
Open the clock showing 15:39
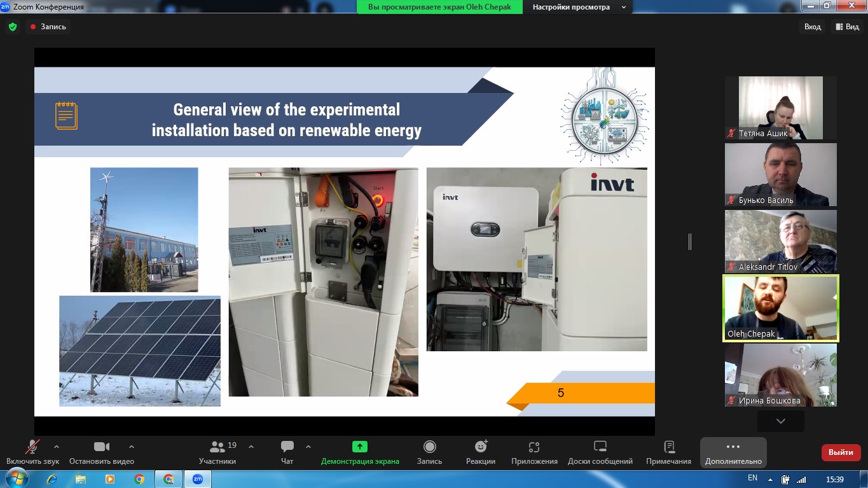coord(834,479)
